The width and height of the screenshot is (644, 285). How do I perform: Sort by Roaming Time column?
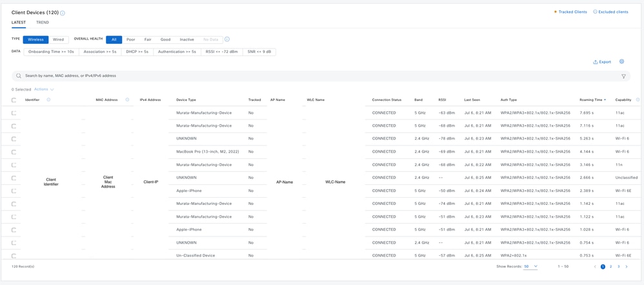(592, 100)
